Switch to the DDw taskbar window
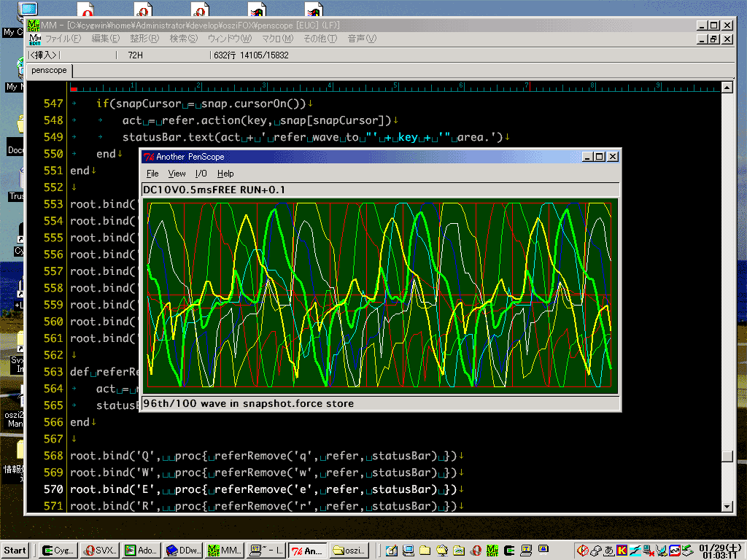This screenshot has height=560, width=747. point(182,551)
